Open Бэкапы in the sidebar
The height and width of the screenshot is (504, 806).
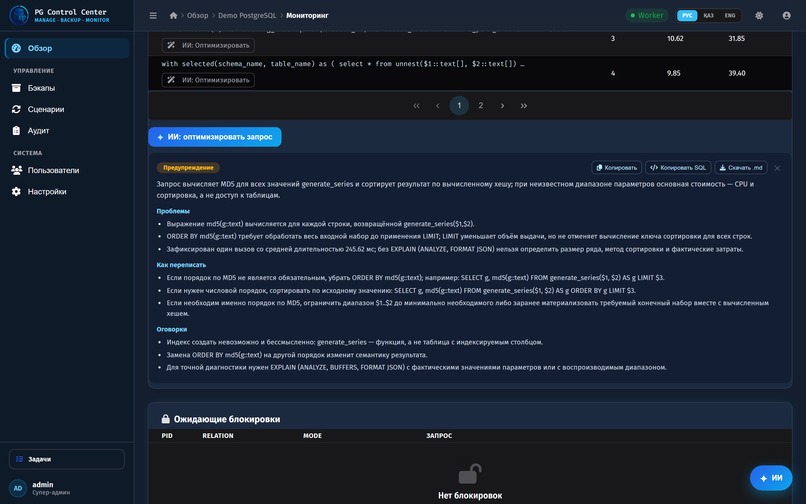[x=67, y=88]
